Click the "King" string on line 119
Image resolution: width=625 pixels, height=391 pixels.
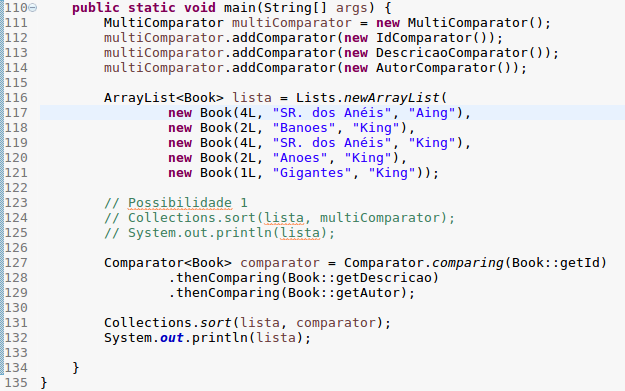click(x=432, y=143)
